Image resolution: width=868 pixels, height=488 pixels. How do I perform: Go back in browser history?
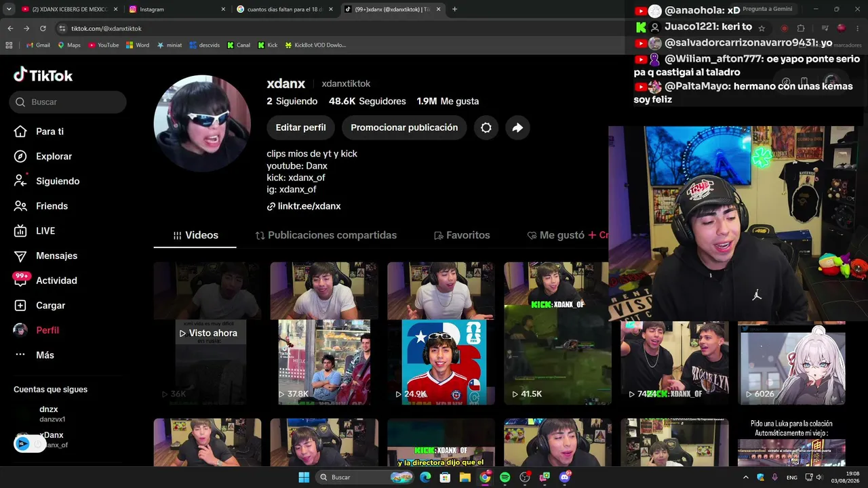(x=10, y=28)
